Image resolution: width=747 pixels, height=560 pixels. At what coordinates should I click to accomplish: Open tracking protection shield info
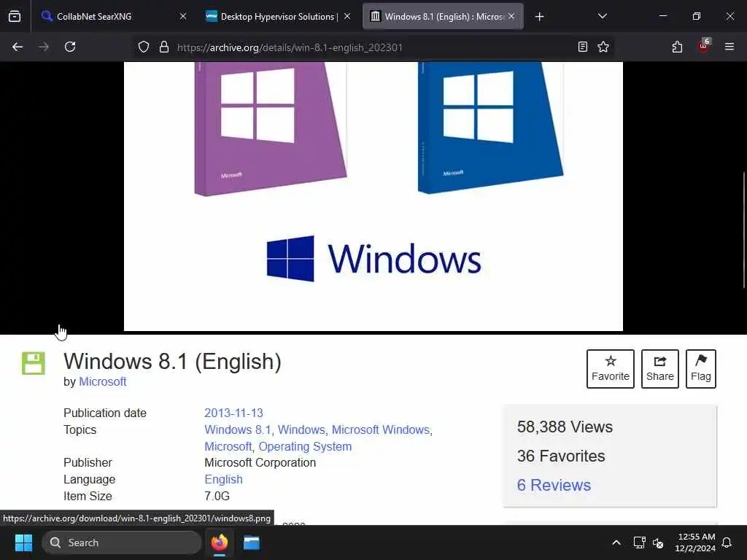144,47
